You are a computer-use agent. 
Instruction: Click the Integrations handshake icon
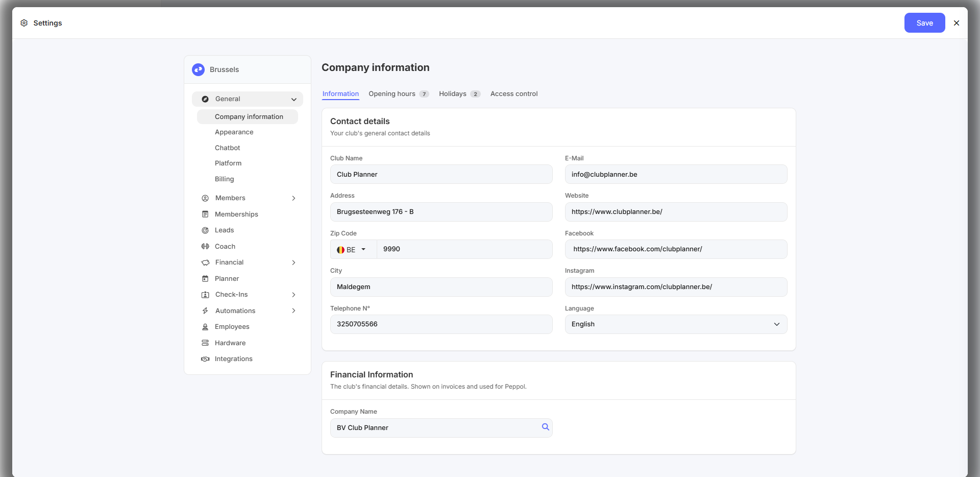[205, 359]
